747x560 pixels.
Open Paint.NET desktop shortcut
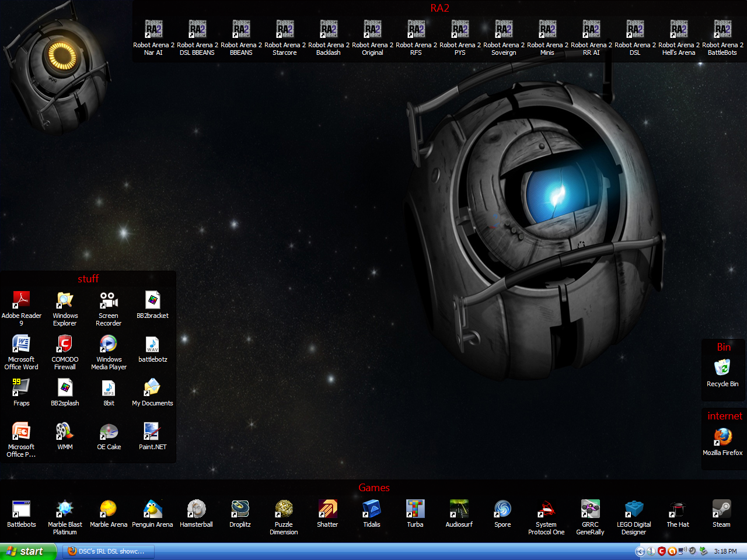coord(152,436)
